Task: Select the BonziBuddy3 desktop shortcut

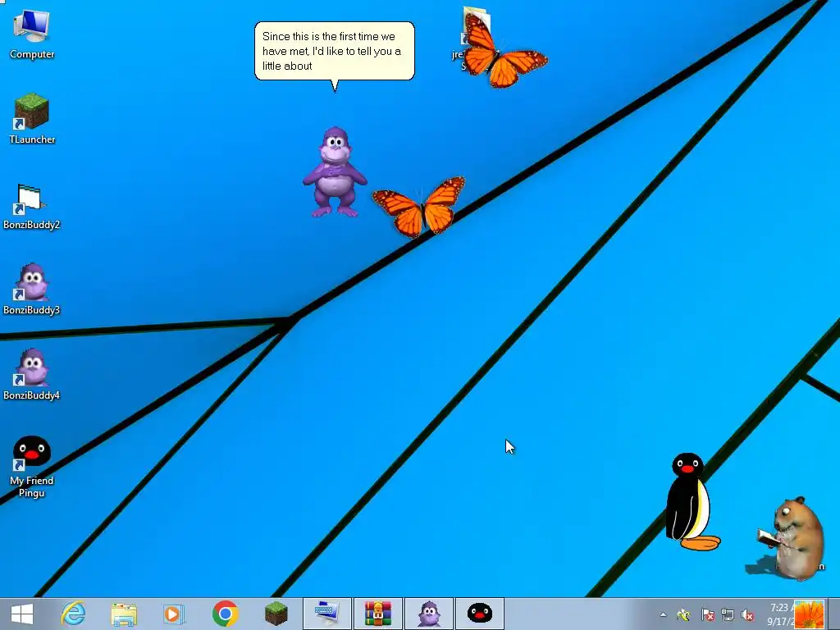Action: coord(32,290)
